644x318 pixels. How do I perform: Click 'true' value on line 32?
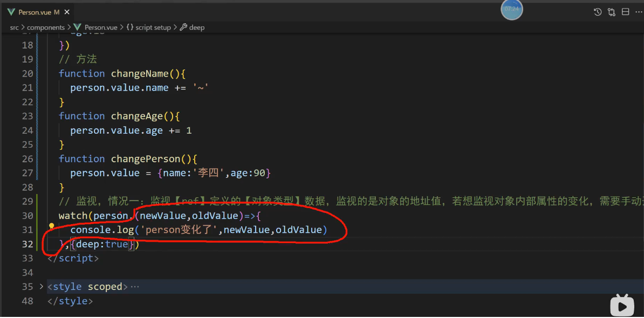117,245
